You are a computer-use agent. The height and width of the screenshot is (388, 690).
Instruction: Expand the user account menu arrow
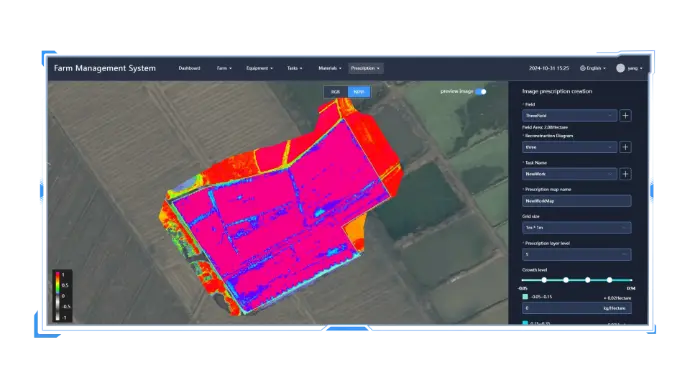641,68
